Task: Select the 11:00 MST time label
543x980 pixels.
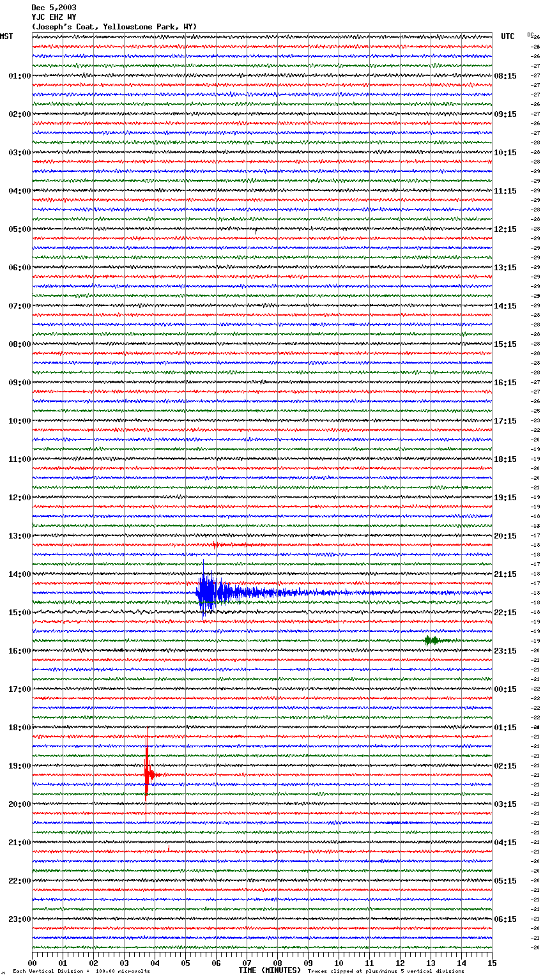Action: [20, 459]
